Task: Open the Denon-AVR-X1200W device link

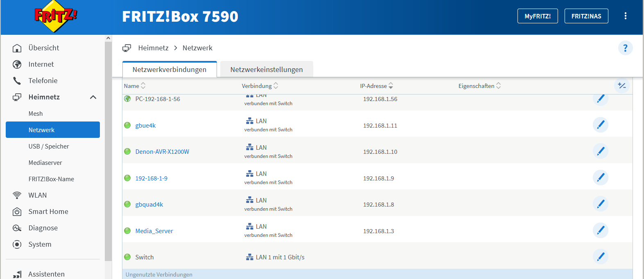Action: [x=162, y=151]
